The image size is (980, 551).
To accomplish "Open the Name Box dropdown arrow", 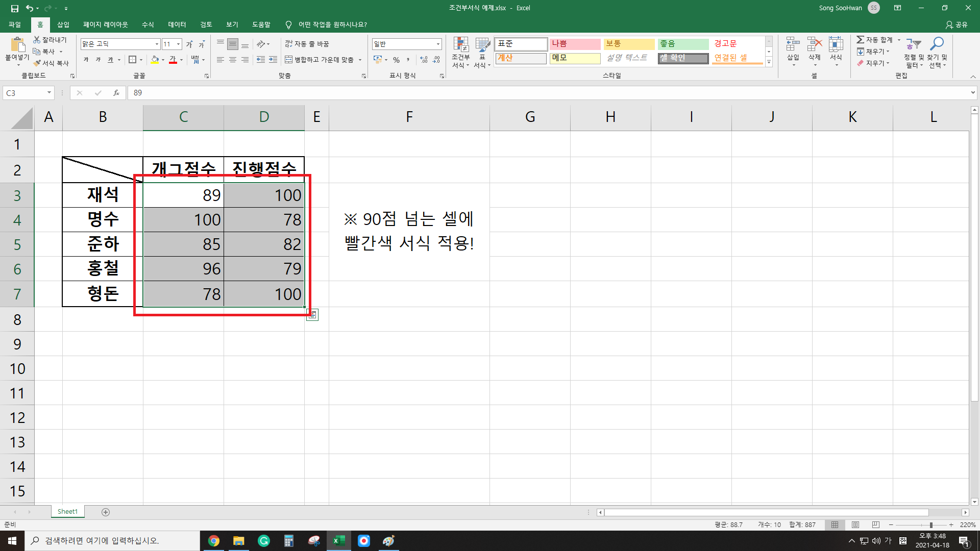I will click(x=49, y=93).
